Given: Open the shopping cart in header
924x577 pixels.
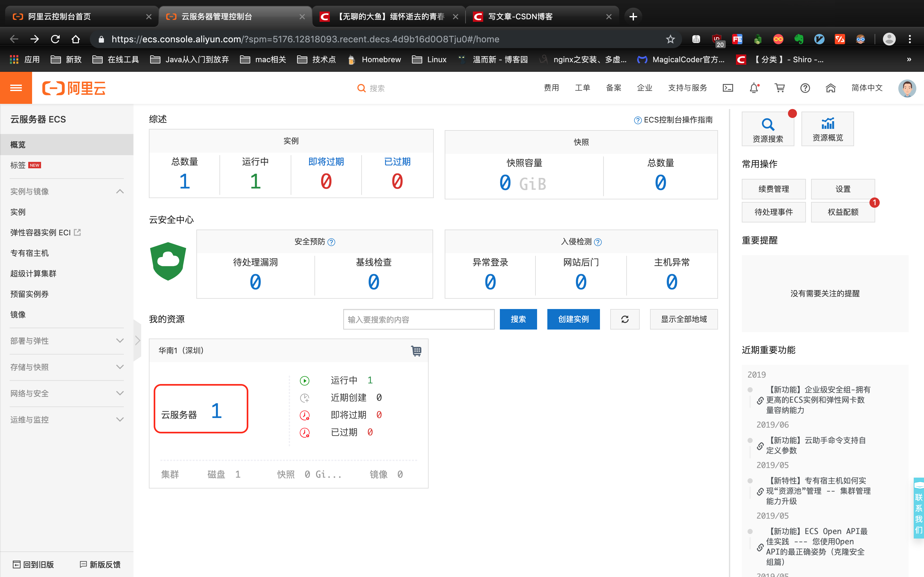Looking at the screenshot, I should [x=779, y=88].
